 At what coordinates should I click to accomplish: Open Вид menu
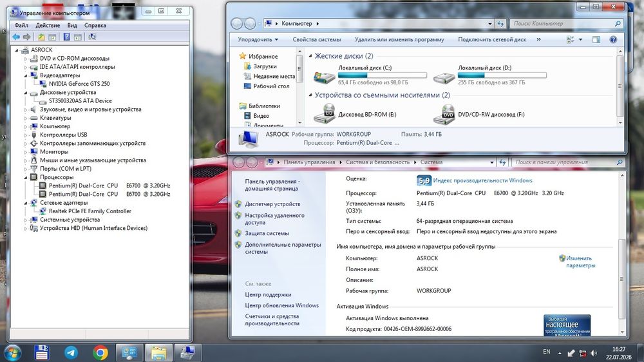(x=72, y=26)
